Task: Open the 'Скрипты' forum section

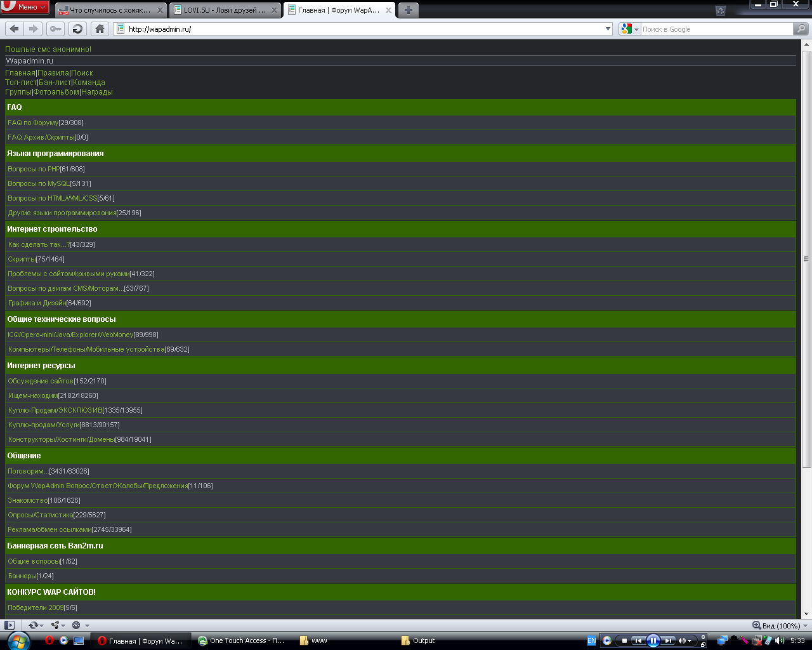Action: click(x=22, y=259)
